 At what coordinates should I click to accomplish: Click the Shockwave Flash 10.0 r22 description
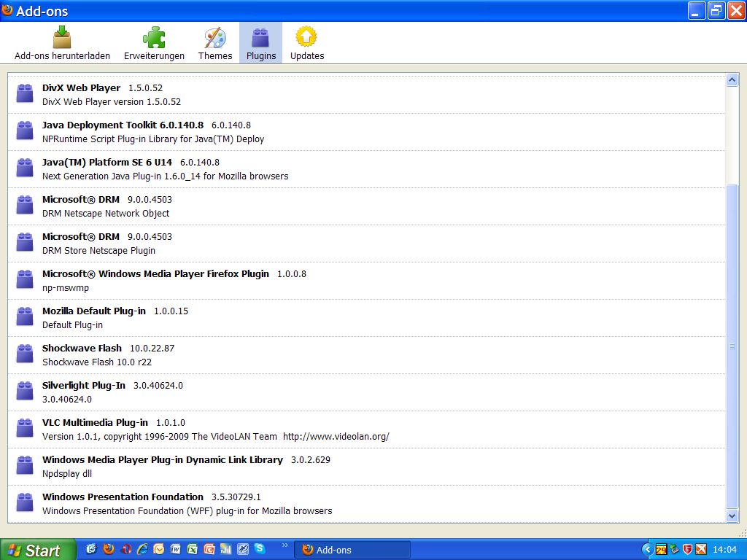click(97, 362)
